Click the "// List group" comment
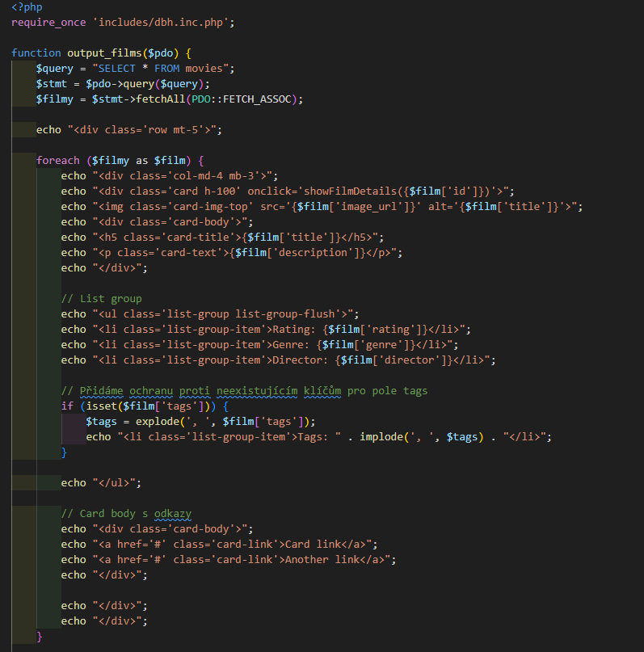Viewport: 644px width, 652px height. point(101,299)
